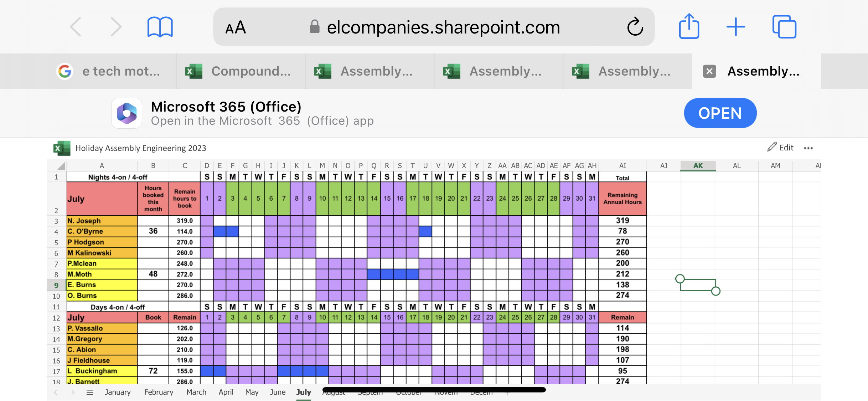The height and width of the screenshot is (401, 868).
Task: Tap the Safari back arrow
Action: [76, 27]
